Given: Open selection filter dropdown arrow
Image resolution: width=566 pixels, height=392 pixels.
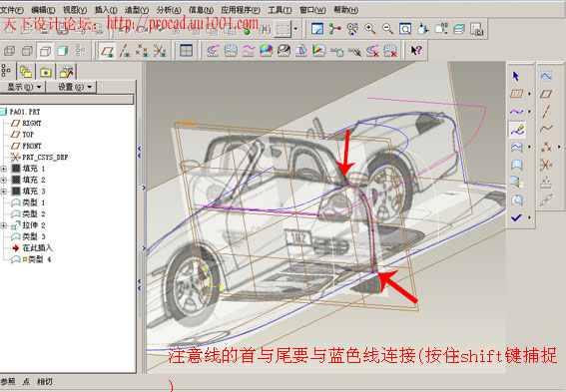Looking at the screenshot, I should pyautogui.click(x=295, y=29).
